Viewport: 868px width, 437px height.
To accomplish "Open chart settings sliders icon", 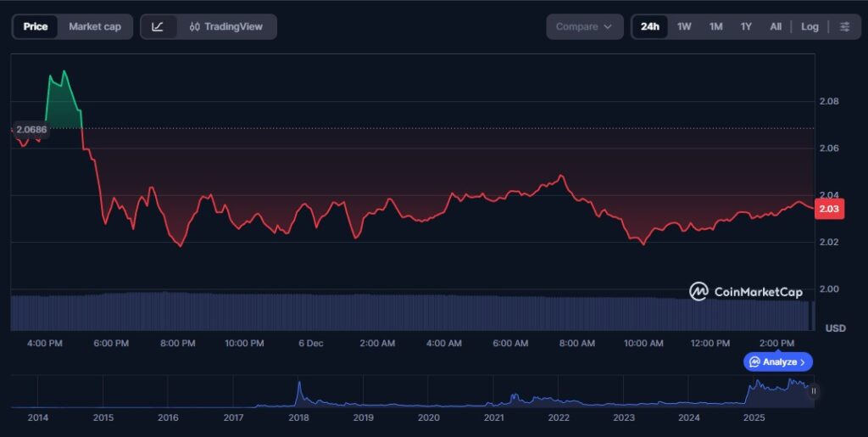I will [x=845, y=26].
